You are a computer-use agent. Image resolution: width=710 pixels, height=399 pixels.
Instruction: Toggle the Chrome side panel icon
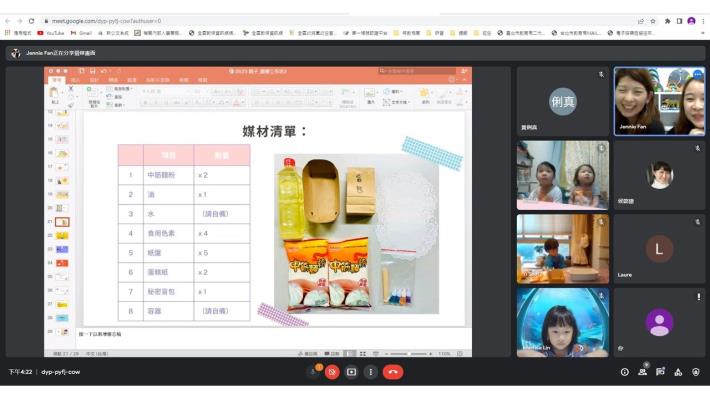tap(679, 21)
